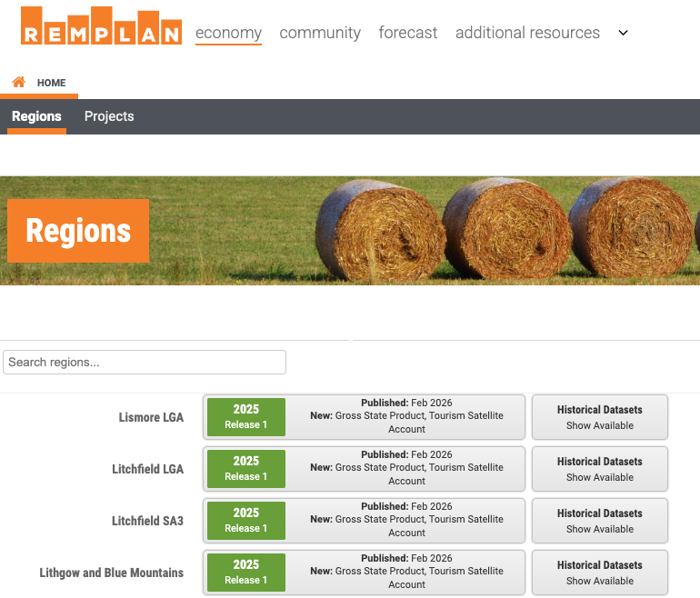Image resolution: width=700 pixels, height=598 pixels.
Task: Show historical datasets for Litchfield SA3
Action: pyautogui.click(x=600, y=521)
